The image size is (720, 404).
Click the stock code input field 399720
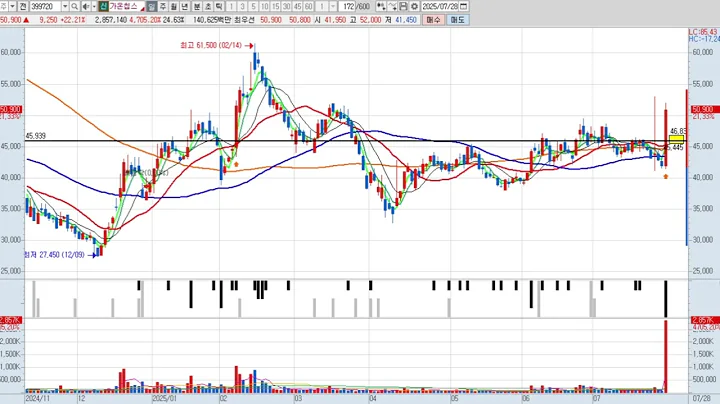tap(45, 6)
